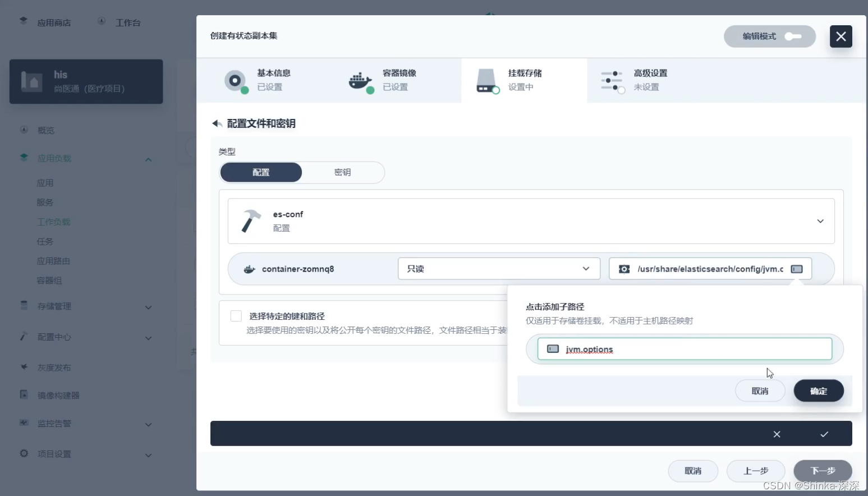The width and height of the screenshot is (868, 496).
Task: Click the mount path text field
Action: tap(710, 269)
